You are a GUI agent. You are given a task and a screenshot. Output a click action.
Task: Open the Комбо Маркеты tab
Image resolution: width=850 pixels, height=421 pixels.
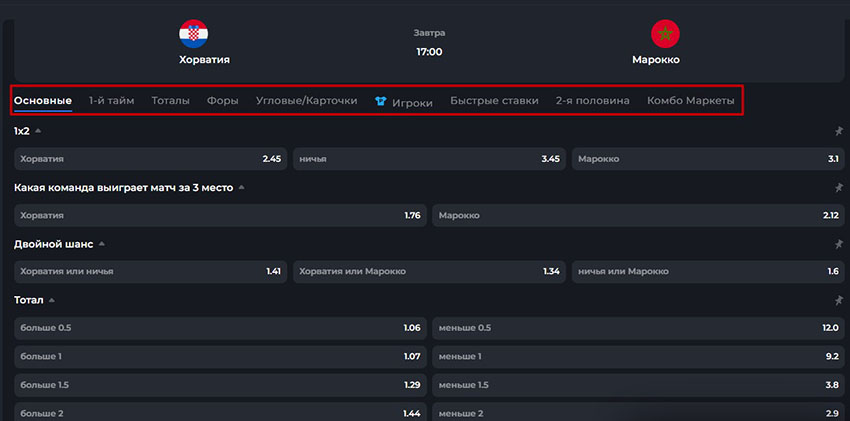(690, 101)
